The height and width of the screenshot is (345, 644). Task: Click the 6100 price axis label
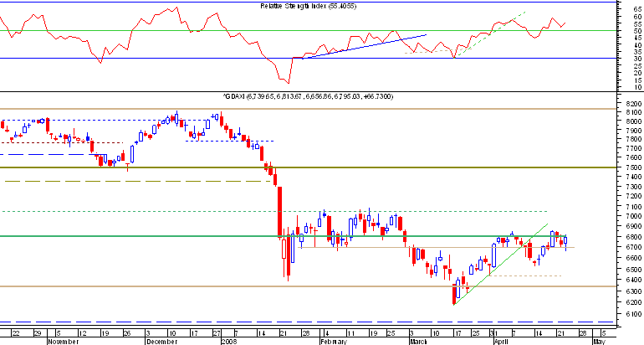point(635,314)
